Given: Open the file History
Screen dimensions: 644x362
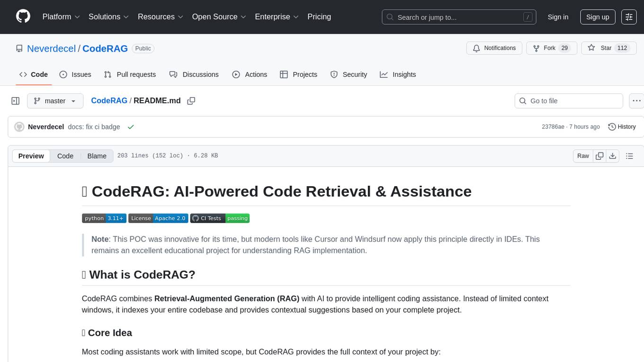Looking at the screenshot, I should pos(622,127).
